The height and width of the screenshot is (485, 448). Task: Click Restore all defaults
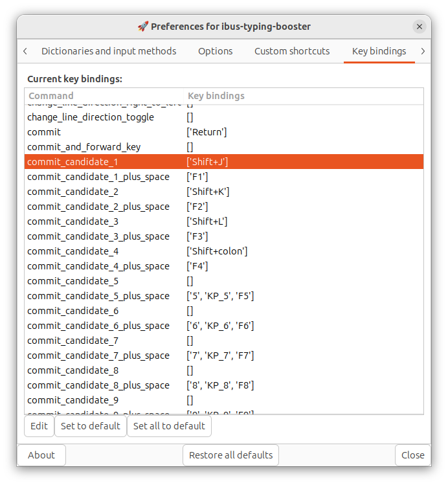tap(231, 455)
